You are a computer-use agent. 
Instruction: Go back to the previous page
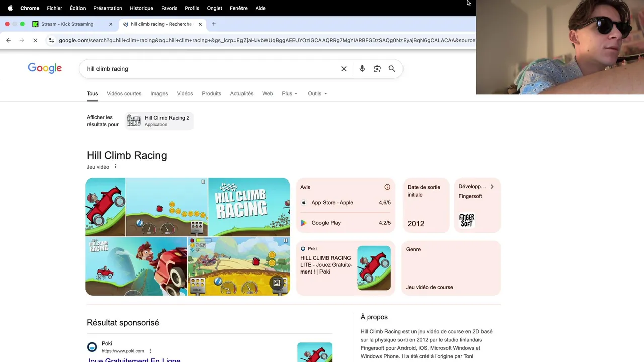point(8,40)
